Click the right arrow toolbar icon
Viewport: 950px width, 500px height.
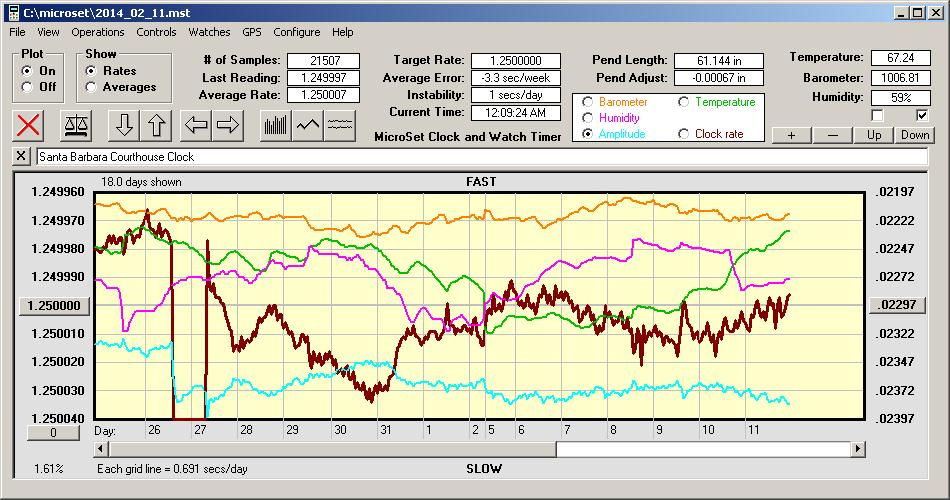tap(228, 125)
